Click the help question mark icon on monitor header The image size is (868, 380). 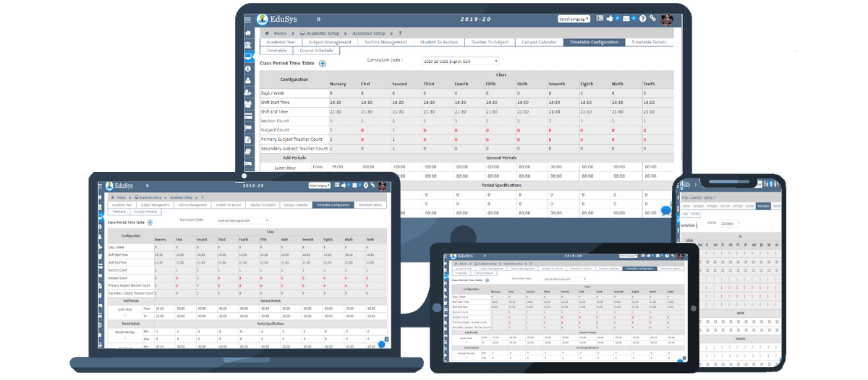pyautogui.click(x=642, y=18)
